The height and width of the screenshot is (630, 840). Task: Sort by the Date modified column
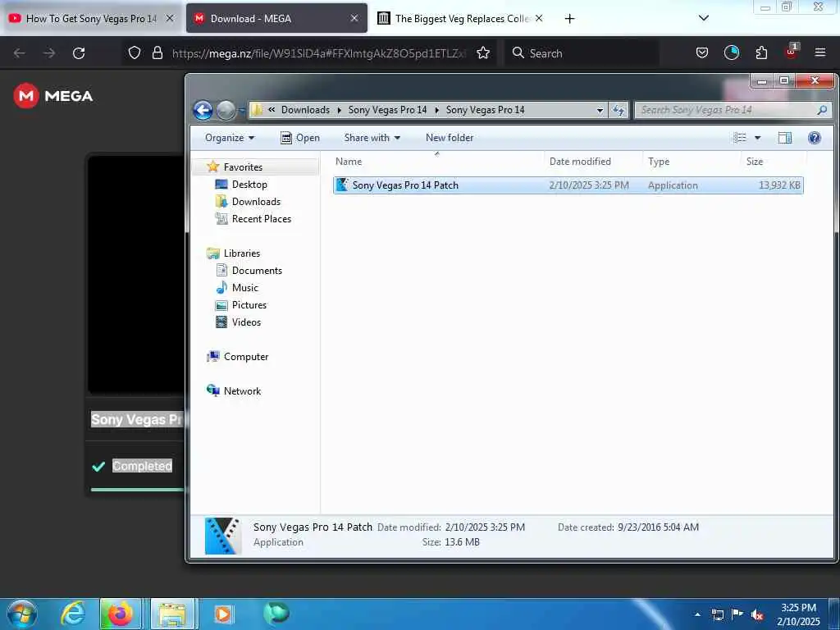[580, 162]
